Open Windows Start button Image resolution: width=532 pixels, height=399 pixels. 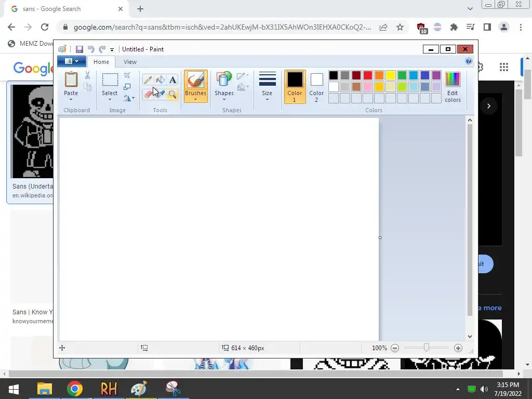coord(13,389)
